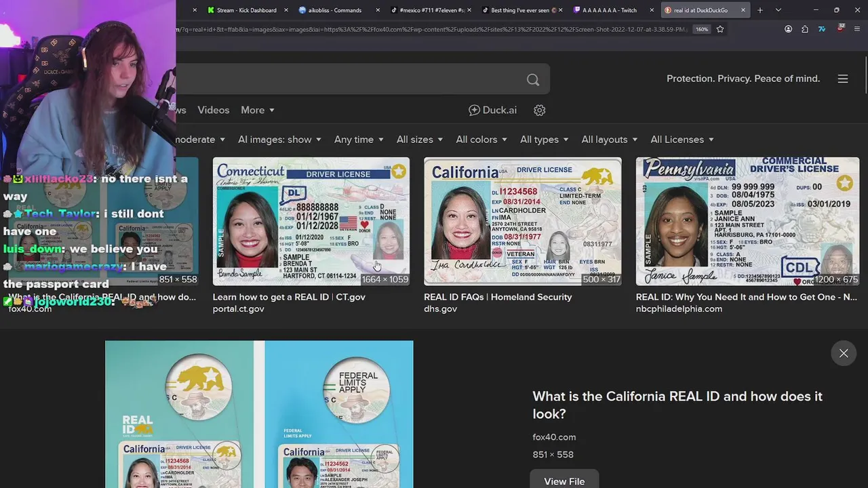Close the Stream - Kick Dashboard tab

click(287, 10)
